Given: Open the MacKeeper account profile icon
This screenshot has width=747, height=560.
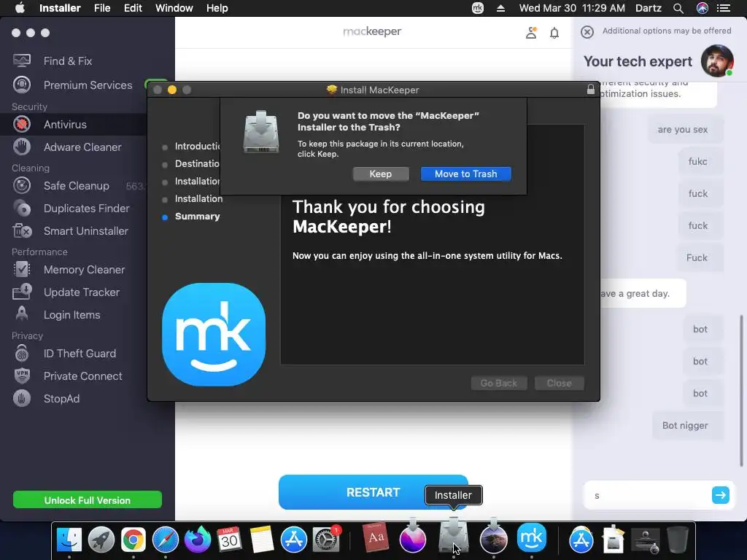Looking at the screenshot, I should pos(531,33).
